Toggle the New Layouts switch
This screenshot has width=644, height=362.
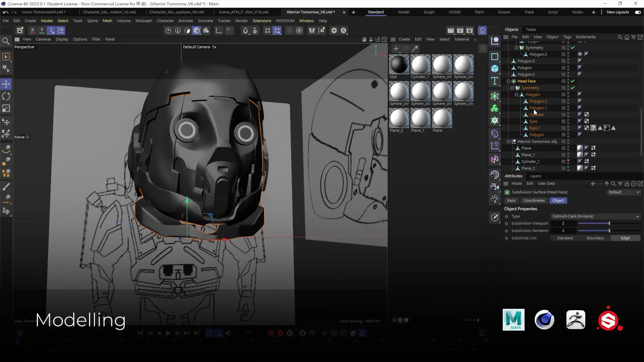tap(638, 12)
